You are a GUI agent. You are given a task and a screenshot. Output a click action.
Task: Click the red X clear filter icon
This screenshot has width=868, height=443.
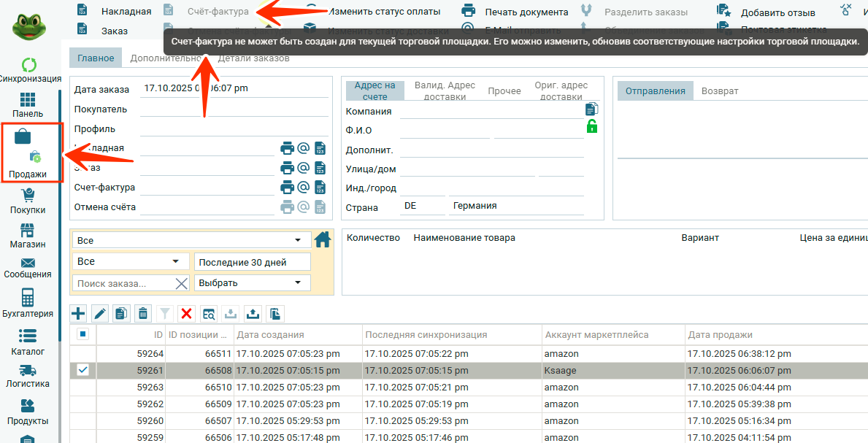(186, 314)
